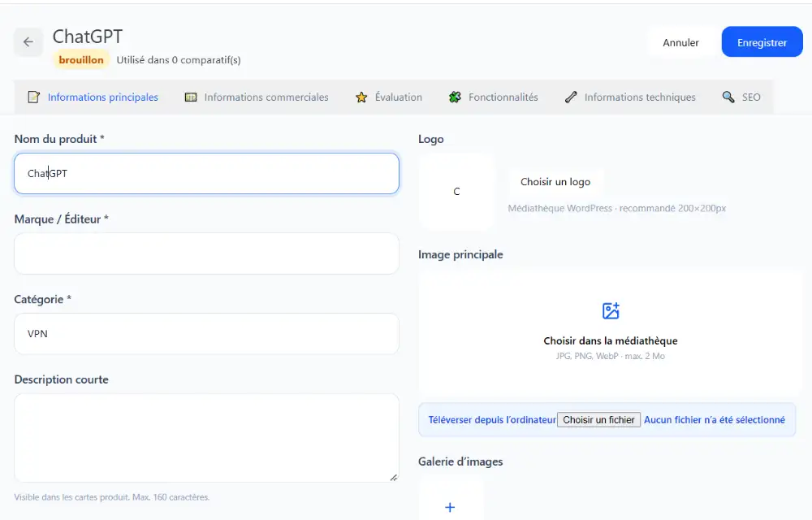Click the image-plus icon in Image principale

[x=611, y=310]
